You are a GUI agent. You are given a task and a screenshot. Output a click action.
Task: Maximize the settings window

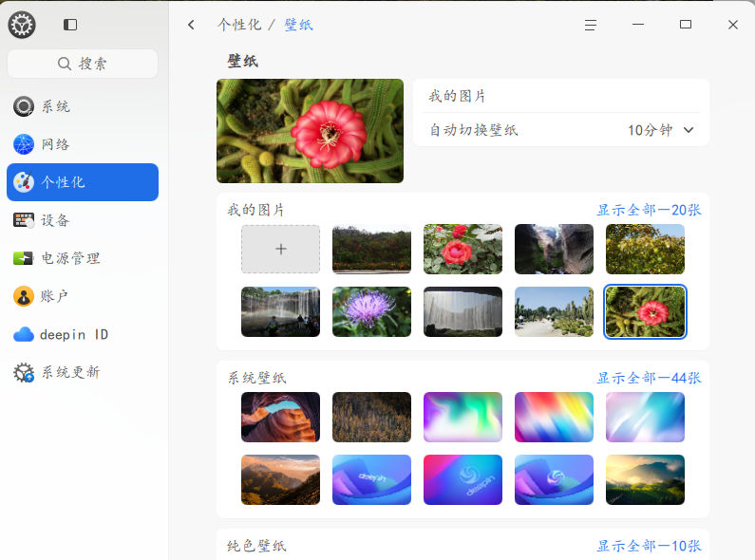tap(686, 24)
